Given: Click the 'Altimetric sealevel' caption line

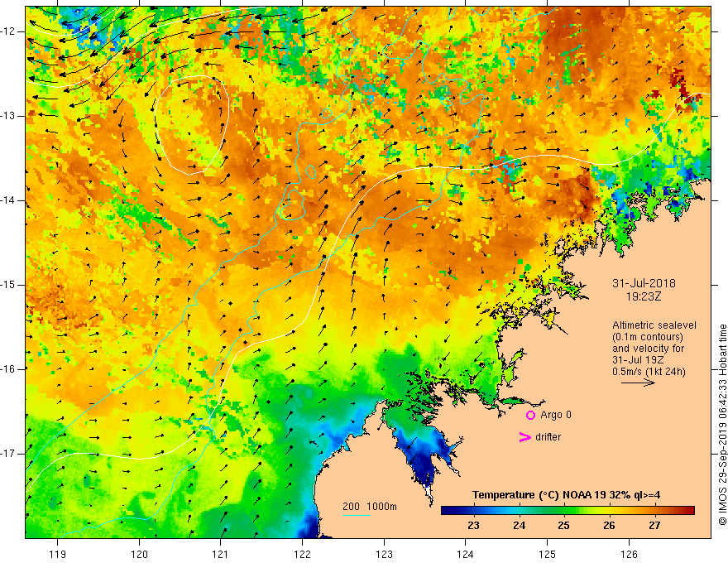Looking at the screenshot, I should click(x=654, y=325).
